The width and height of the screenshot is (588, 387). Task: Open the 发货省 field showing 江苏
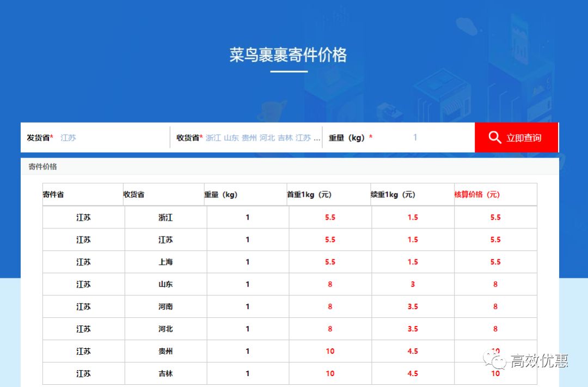(x=95, y=137)
